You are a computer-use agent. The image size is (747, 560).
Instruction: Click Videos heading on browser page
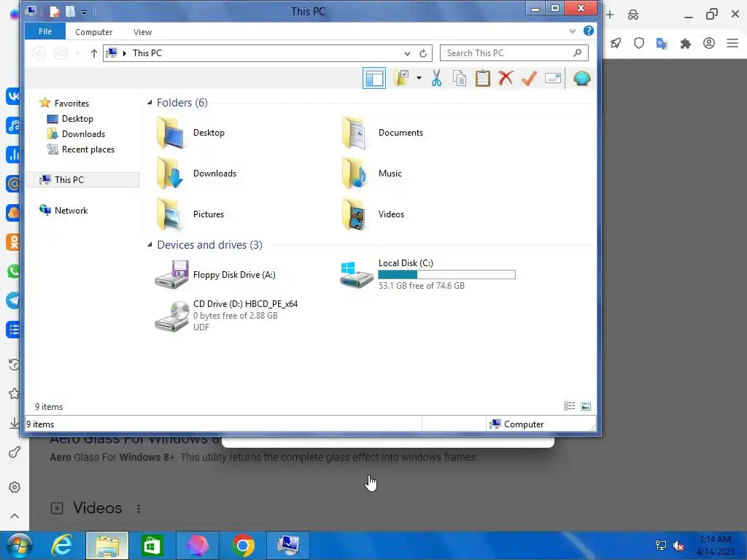98,508
